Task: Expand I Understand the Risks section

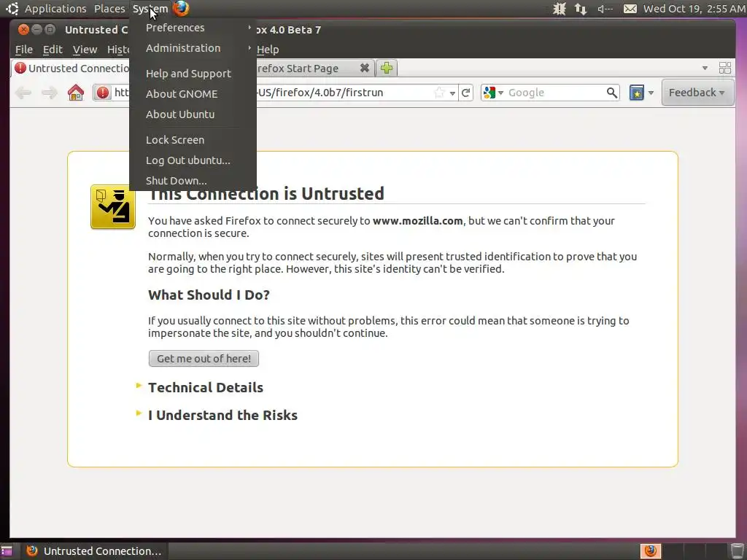Action: [x=222, y=415]
